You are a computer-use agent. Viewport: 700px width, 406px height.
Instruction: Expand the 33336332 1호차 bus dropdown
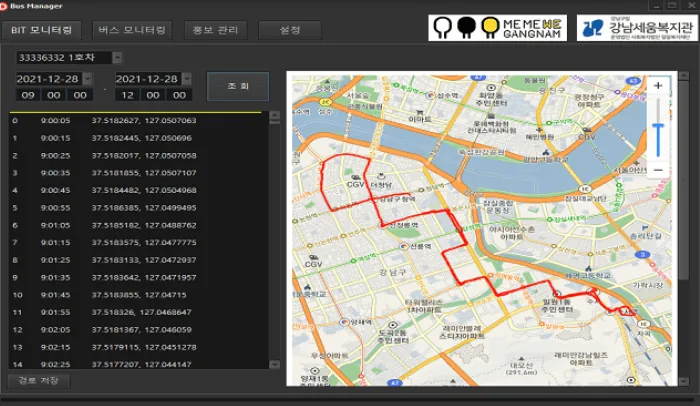117,58
